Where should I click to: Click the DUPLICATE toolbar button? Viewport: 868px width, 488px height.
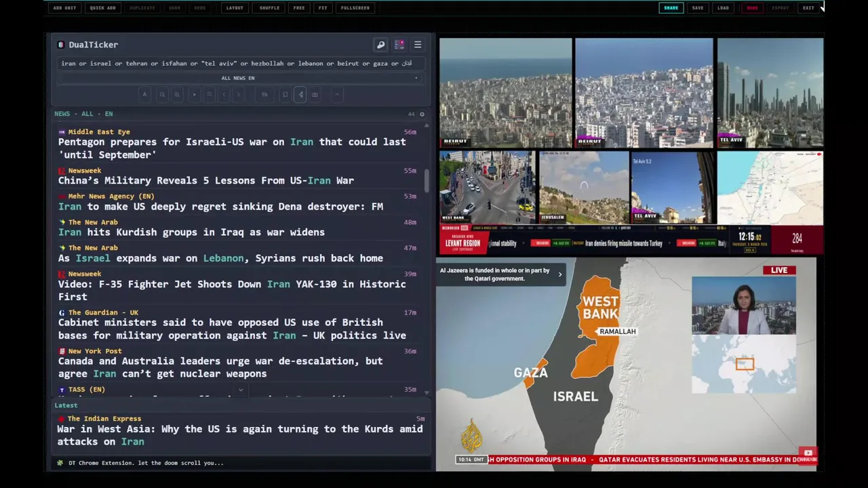click(x=142, y=8)
